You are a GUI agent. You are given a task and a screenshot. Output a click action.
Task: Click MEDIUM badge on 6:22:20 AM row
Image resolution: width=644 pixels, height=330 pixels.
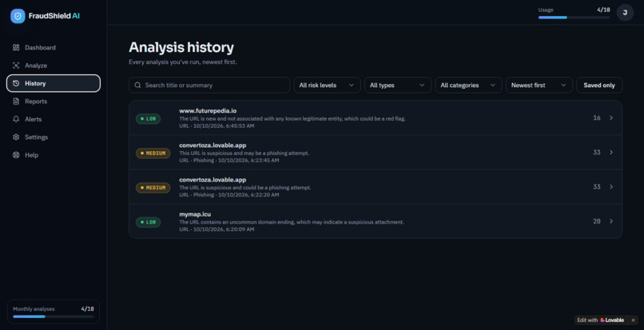tap(153, 188)
